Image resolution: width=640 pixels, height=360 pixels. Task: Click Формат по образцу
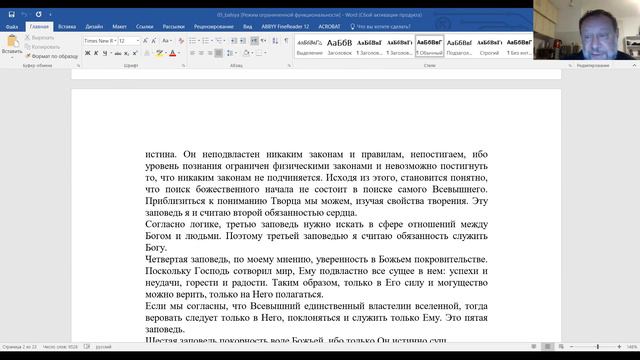(x=51, y=56)
